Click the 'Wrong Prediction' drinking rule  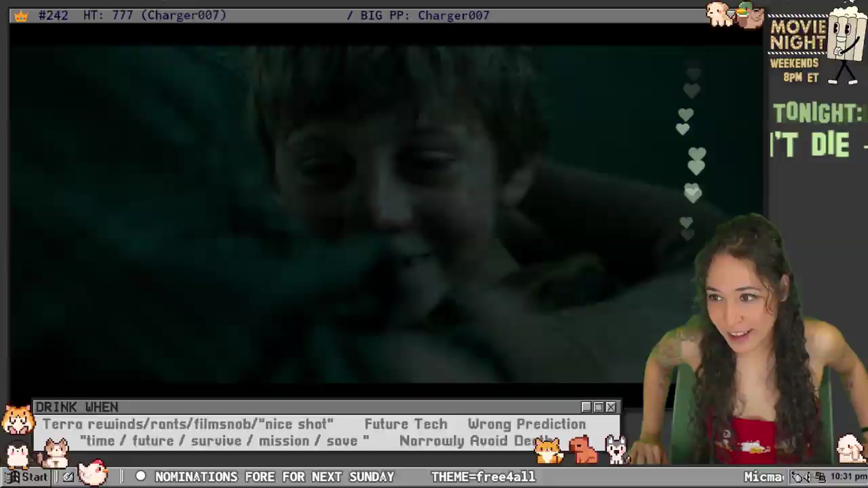527,424
